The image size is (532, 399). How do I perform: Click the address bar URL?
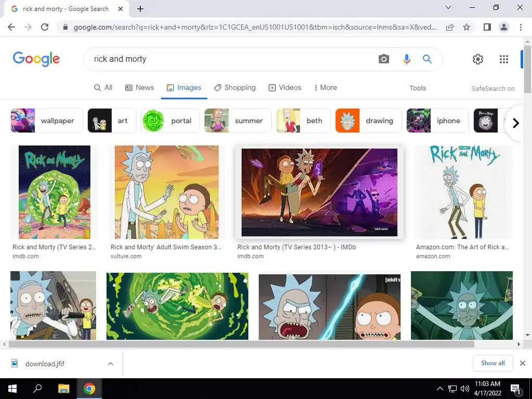click(255, 27)
